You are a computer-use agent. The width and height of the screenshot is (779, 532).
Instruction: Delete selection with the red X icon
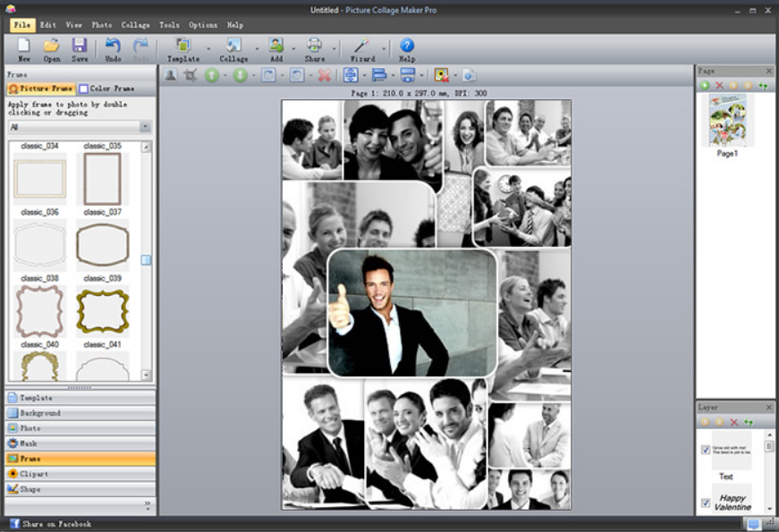(325, 75)
